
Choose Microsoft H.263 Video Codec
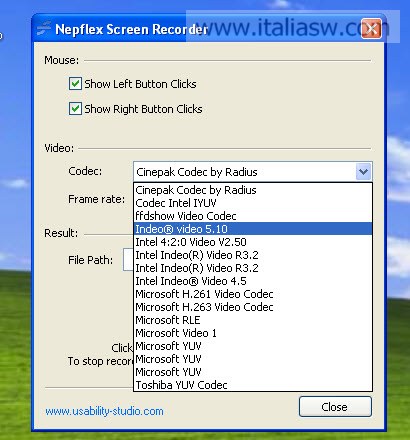(253, 307)
